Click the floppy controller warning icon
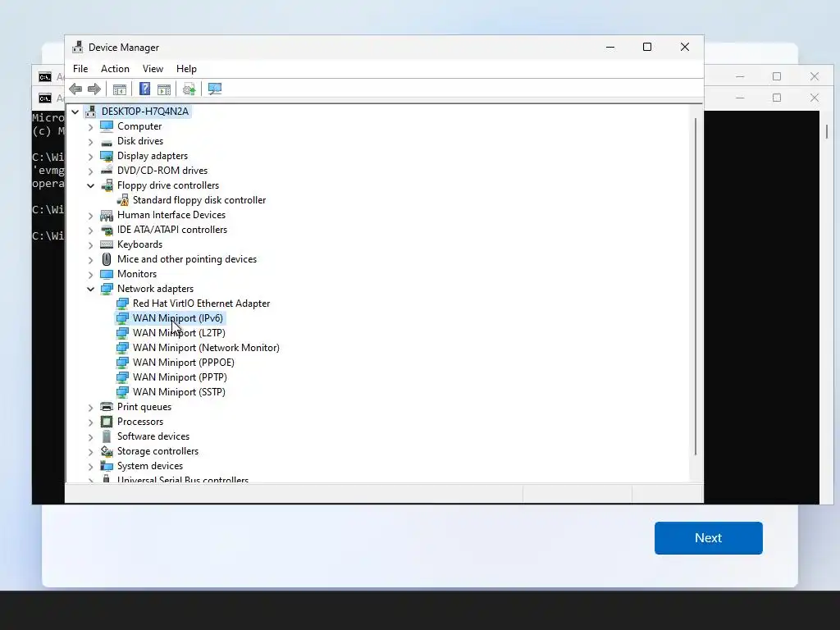Viewport: 840px width, 630px height. pos(123,200)
